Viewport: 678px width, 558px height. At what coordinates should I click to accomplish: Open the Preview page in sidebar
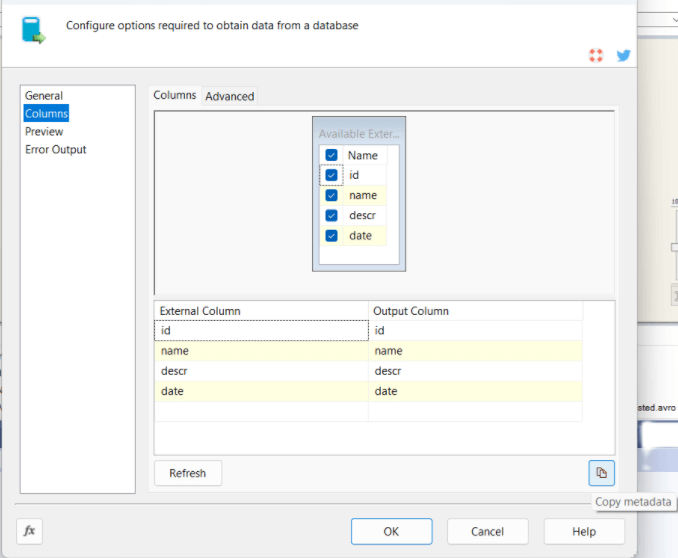[x=44, y=132]
